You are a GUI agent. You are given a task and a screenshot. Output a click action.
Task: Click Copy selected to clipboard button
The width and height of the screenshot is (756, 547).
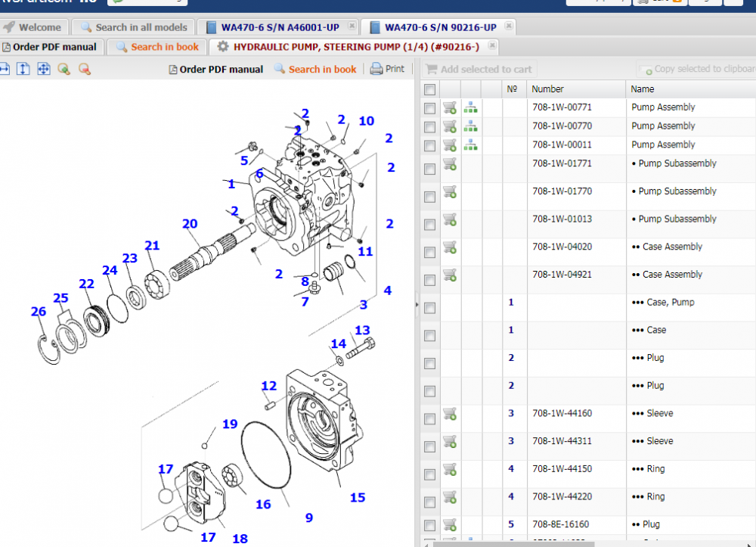(x=698, y=69)
